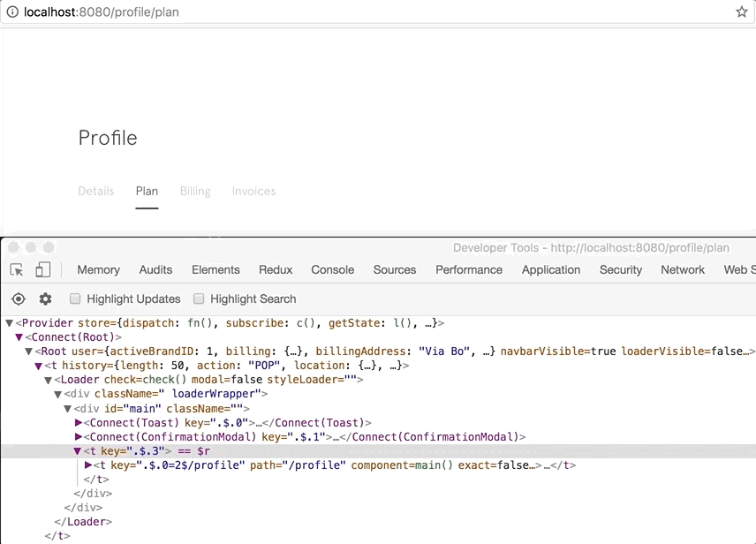Close the Developer Tools window
756x544 pixels.
(13, 247)
